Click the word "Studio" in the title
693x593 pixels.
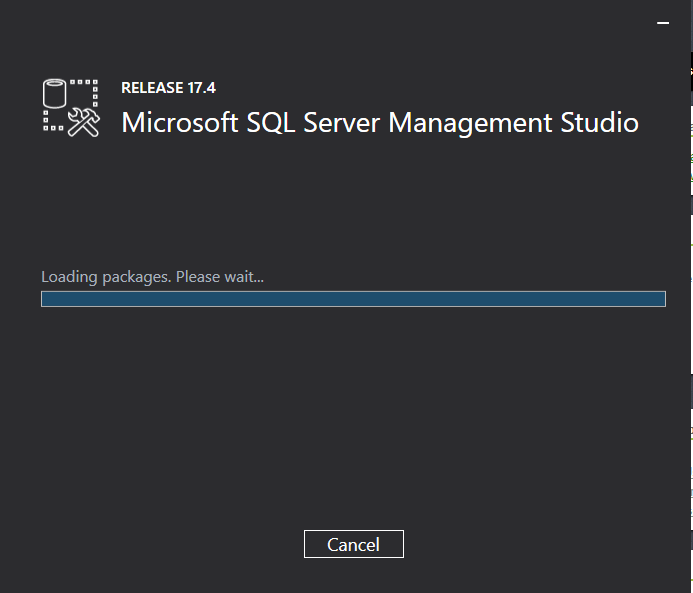(599, 122)
